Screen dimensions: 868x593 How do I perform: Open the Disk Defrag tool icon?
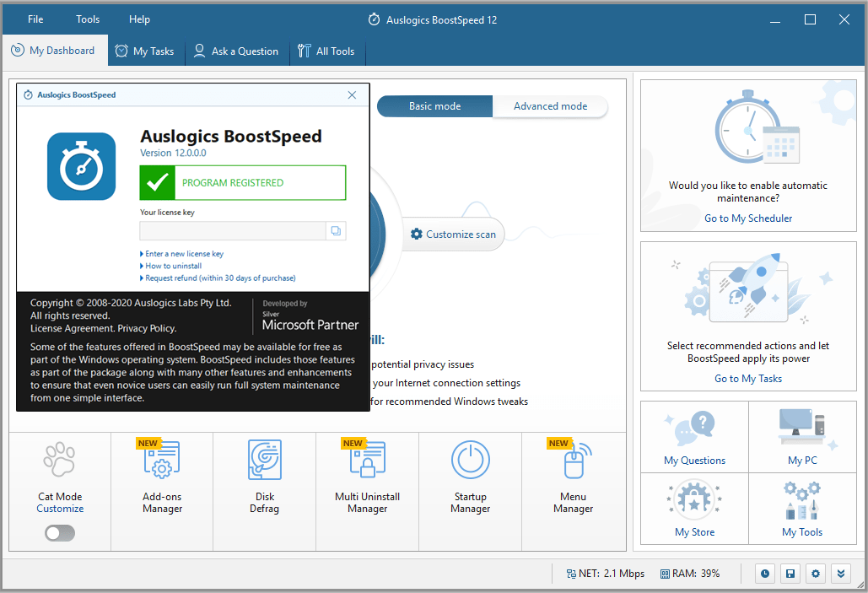265,460
